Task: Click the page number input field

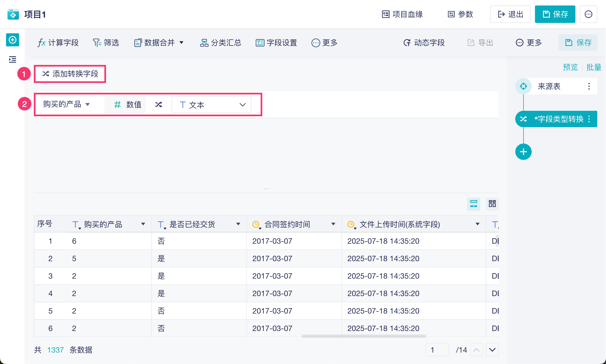Action: (437, 350)
